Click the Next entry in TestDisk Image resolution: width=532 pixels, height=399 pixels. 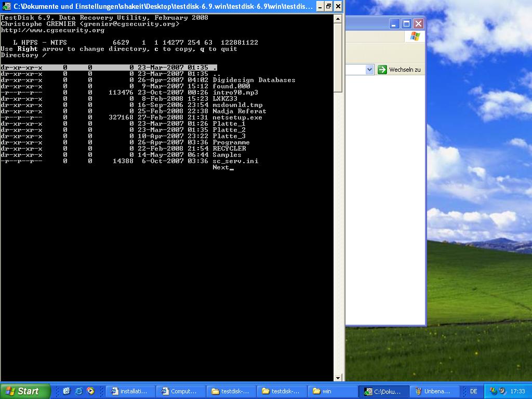[221, 167]
